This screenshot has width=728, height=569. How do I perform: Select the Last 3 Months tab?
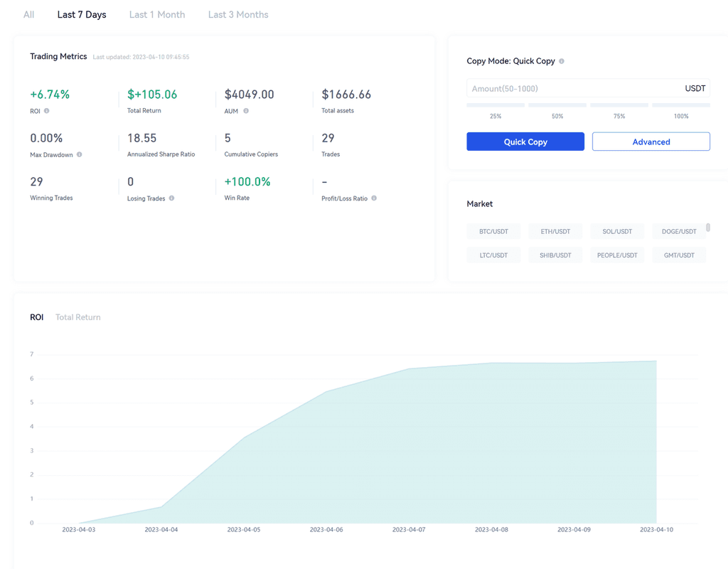point(238,14)
